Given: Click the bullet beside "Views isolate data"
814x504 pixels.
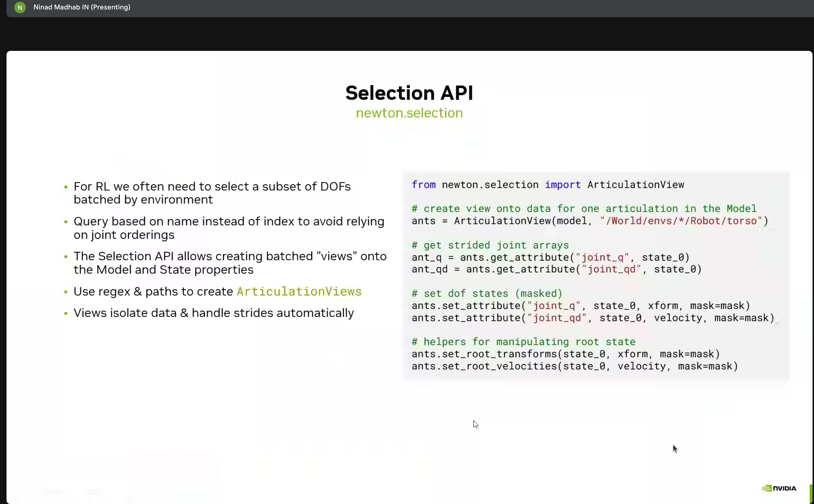Looking at the screenshot, I should 66,313.
